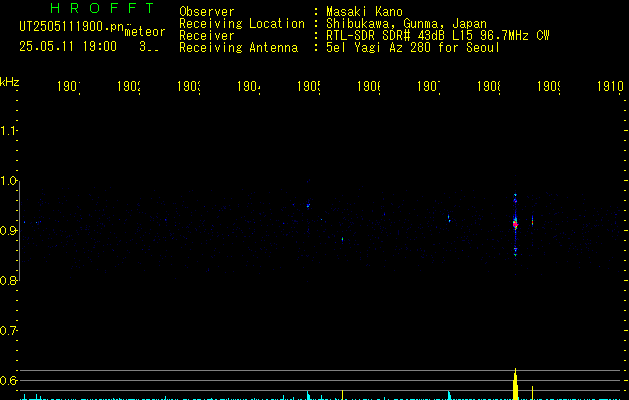Select the file name UT2505111900.pn
The width and height of the screenshot is (629, 400).
(x=72, y=27)
